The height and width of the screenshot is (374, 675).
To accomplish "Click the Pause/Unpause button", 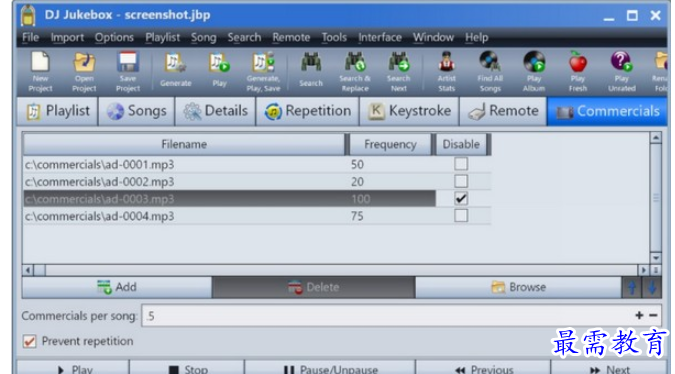I will point(330,368).
